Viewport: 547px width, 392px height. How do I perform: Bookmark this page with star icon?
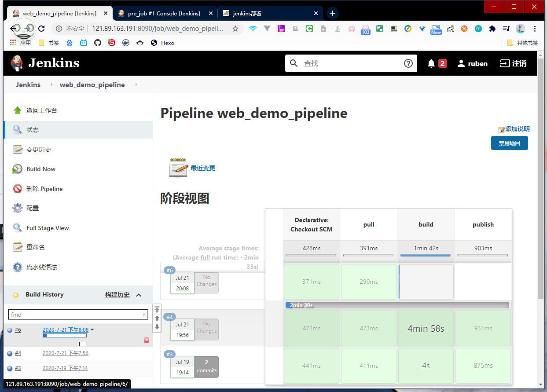coord(235,29)
